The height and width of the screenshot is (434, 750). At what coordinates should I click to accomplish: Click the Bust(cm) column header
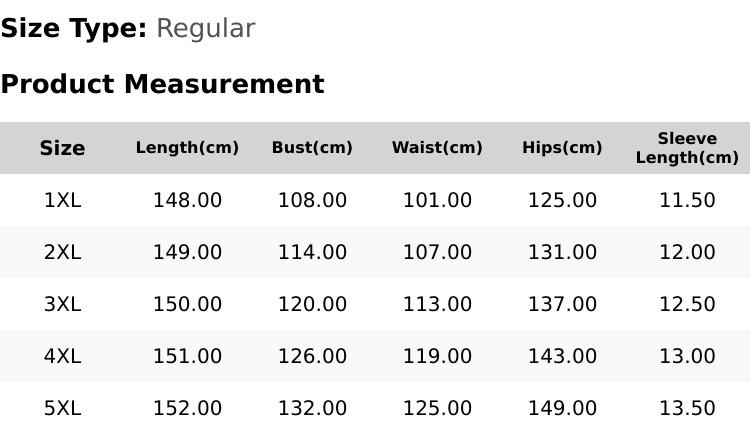point(312,148)
